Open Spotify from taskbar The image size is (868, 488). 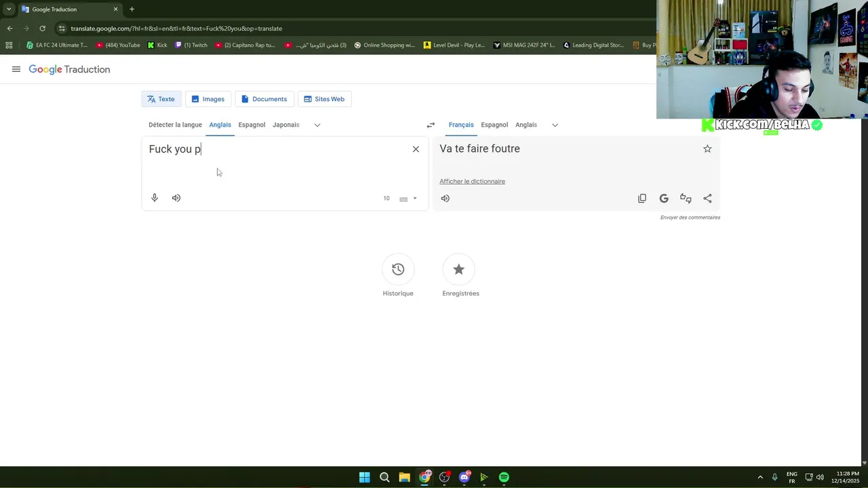[x=504, y=477]
